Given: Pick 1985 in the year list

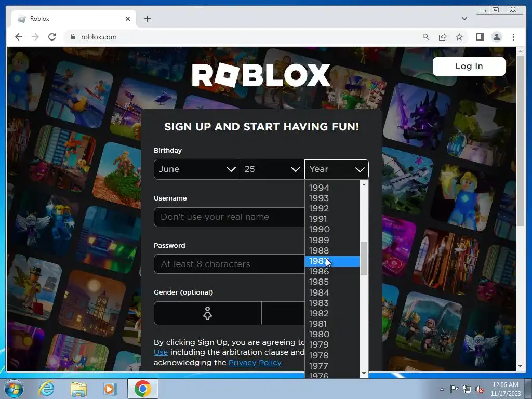Looking at the screenshot, I should (x=332, y=282).
